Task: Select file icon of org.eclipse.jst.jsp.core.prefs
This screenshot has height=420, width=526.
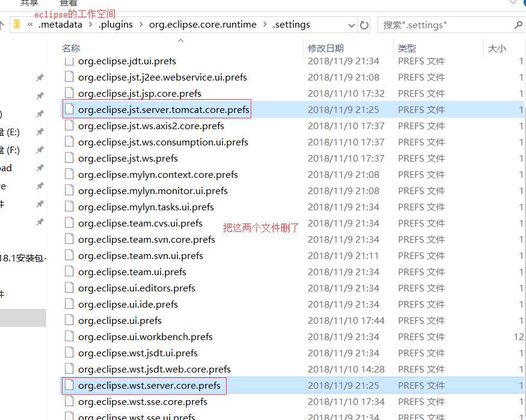Action: (69, 93)
